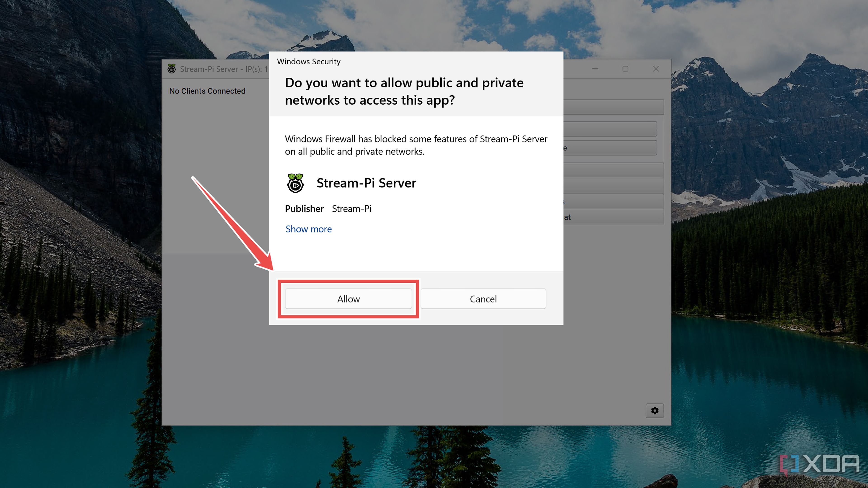Click the Publisher name Stream-Pi
Image resolution: width=868 pixels, height=488 pixels.
351,209
